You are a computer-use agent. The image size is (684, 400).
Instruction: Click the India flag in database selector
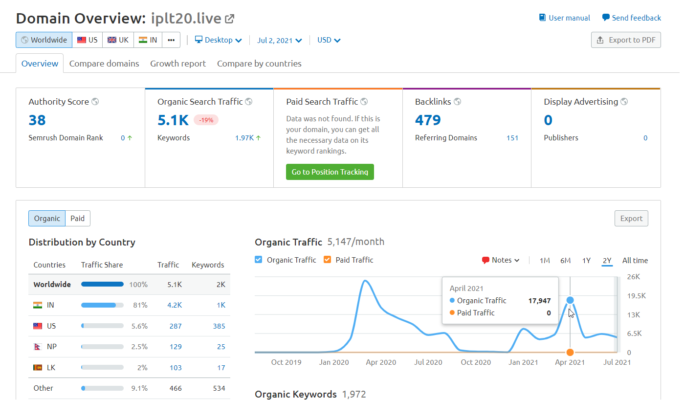click(143, 40)
